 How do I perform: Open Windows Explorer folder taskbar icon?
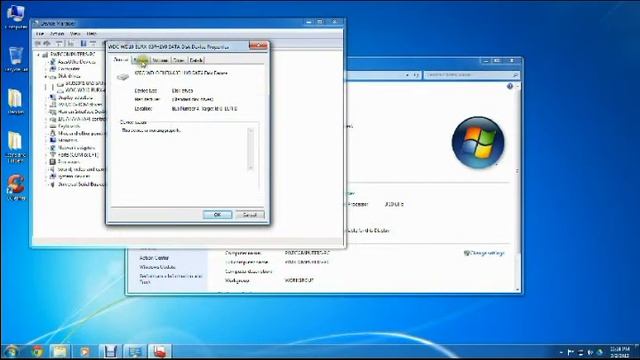(x=60, y=351)
